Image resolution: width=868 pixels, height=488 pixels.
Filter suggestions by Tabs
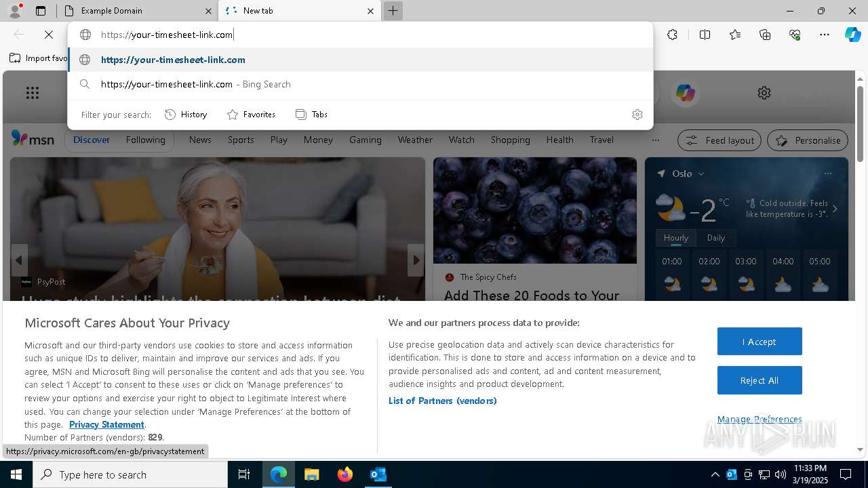(x=312, y=115)
